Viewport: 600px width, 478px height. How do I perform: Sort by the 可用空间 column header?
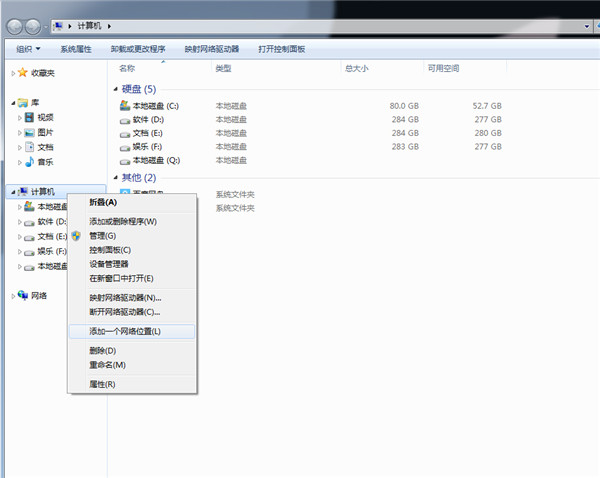point(445,68)
